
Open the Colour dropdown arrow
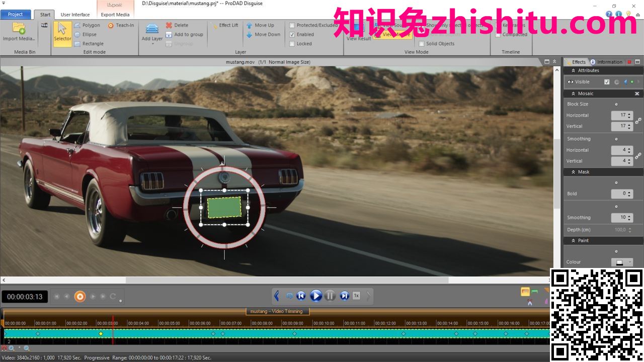[x=629, y=262]
